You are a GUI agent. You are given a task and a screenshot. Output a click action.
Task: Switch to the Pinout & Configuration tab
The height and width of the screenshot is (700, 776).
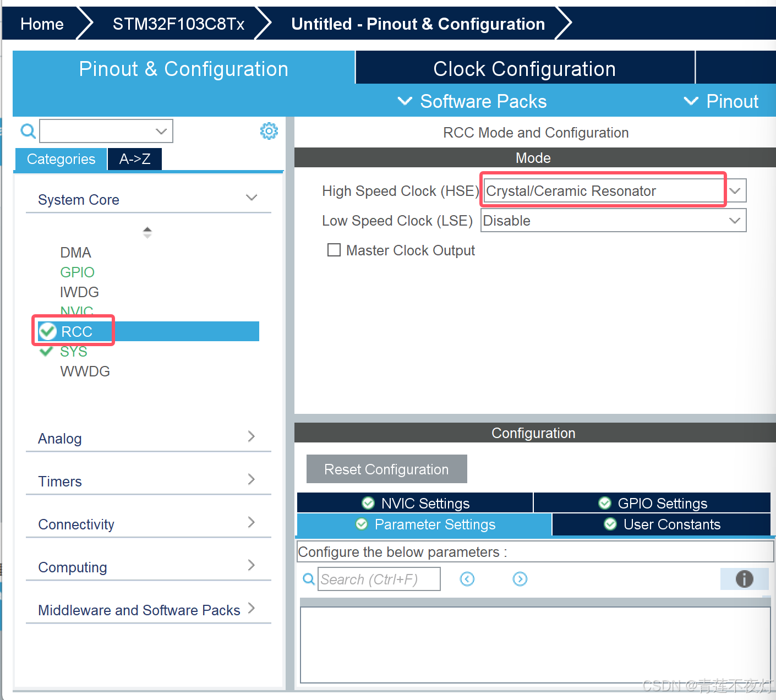pyautogui.click(x=184, y=68)
